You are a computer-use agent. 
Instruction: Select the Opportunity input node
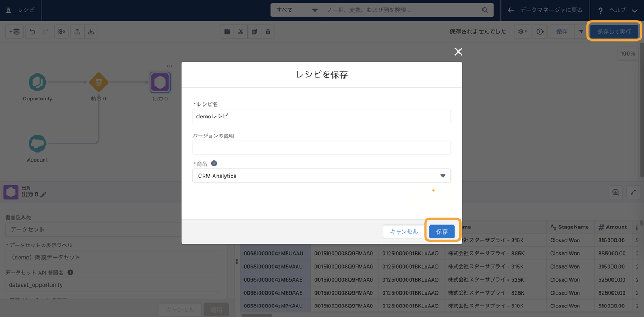click(x=38, y=82)
